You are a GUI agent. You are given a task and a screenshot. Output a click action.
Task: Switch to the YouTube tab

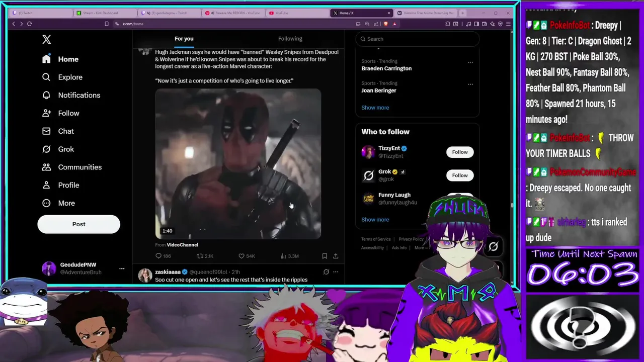click(x=297, y=13)
